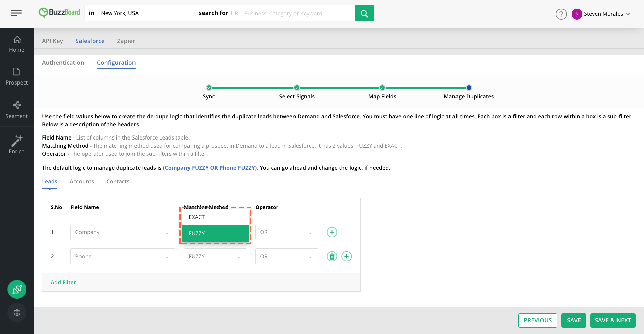
Task: Open the Phone field name dropdown
Action: point(123,256)
